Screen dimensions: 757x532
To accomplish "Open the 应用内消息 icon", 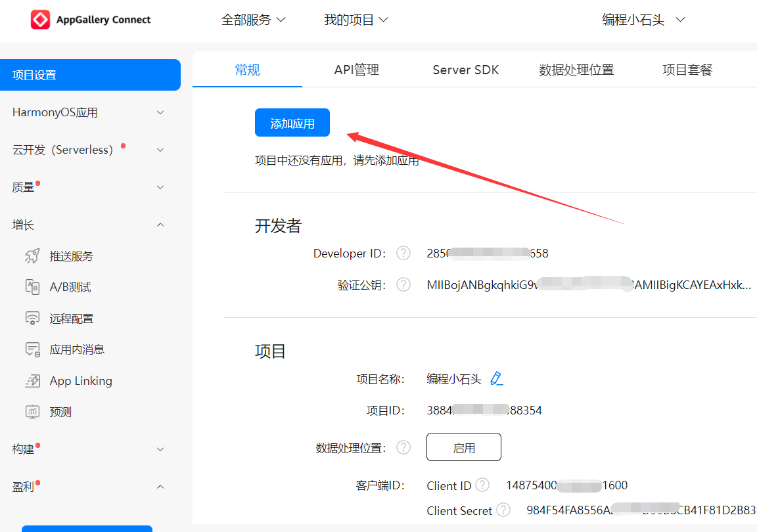I will 32,349.
